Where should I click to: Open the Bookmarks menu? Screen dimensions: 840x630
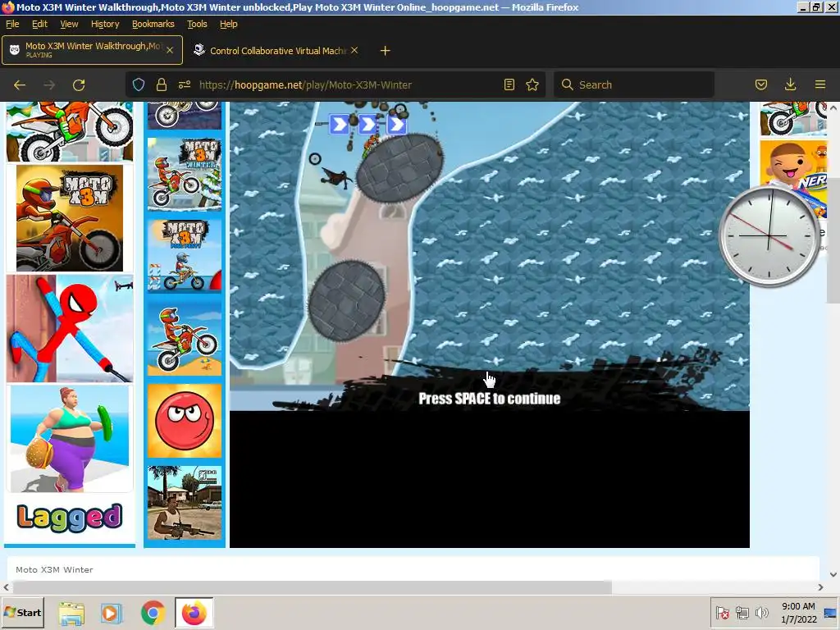(153, 24)
